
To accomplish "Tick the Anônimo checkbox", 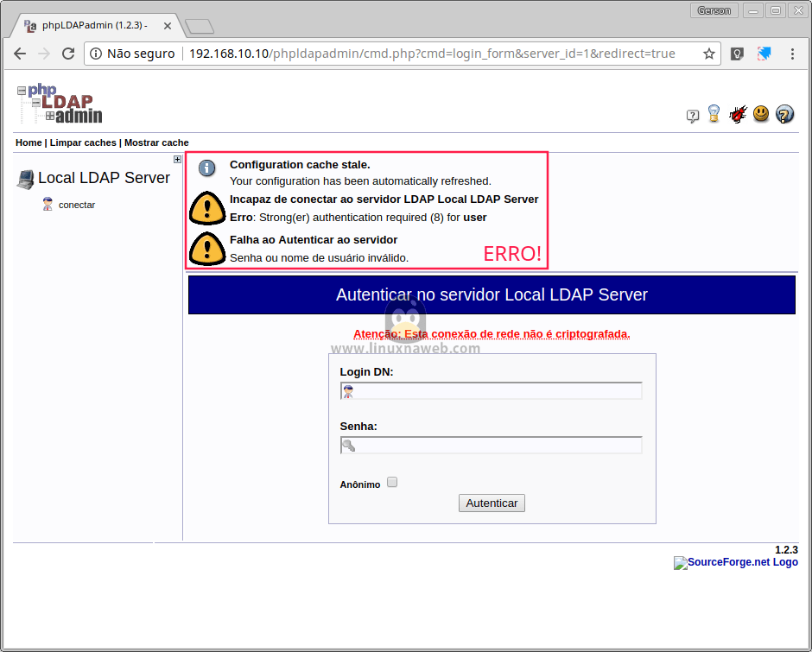I will point(392,482).
